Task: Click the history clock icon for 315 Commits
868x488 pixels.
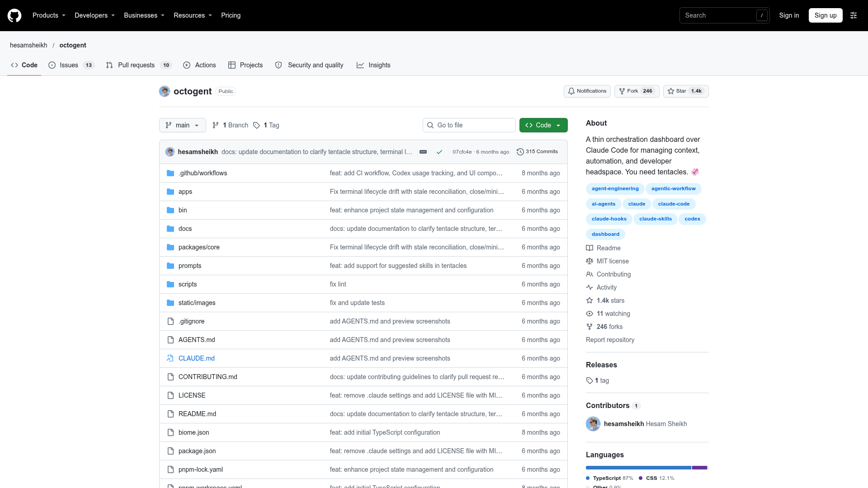Action: 520,152
